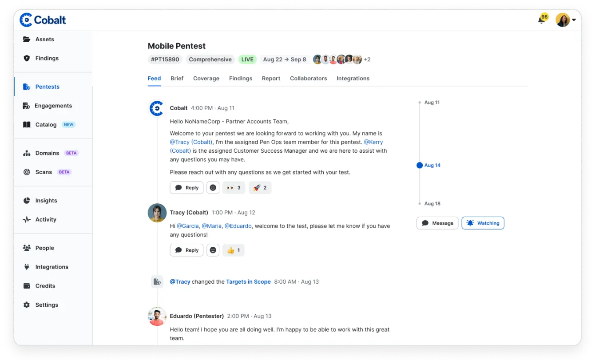Reply to Cobalt's welcome message
Image resolution: width=595 pixels, height=364 pixels.
tap(186, 188)
